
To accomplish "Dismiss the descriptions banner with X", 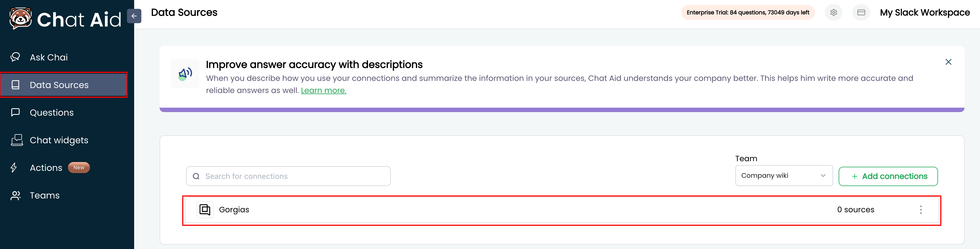I will [x=949, y=62].
